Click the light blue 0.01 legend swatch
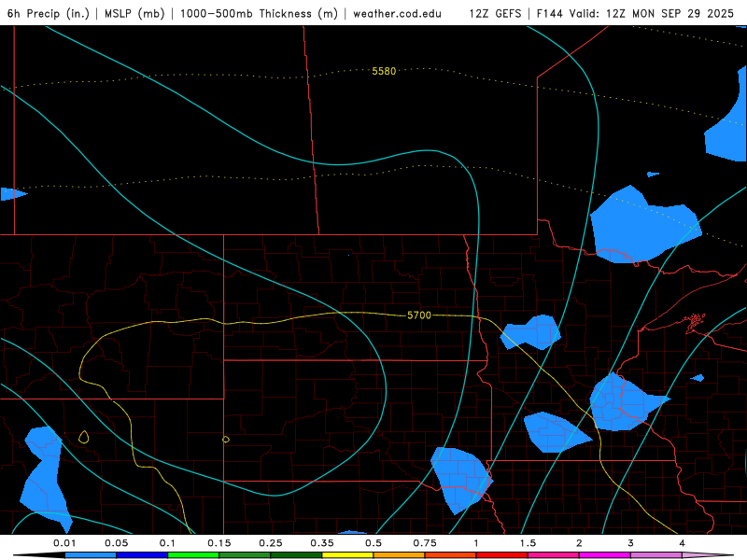 click(91, 555)
